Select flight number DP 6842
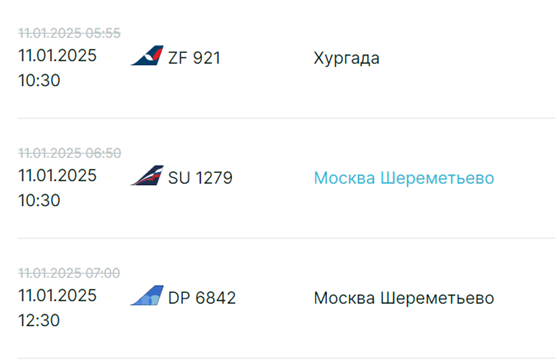 [202, 298]
